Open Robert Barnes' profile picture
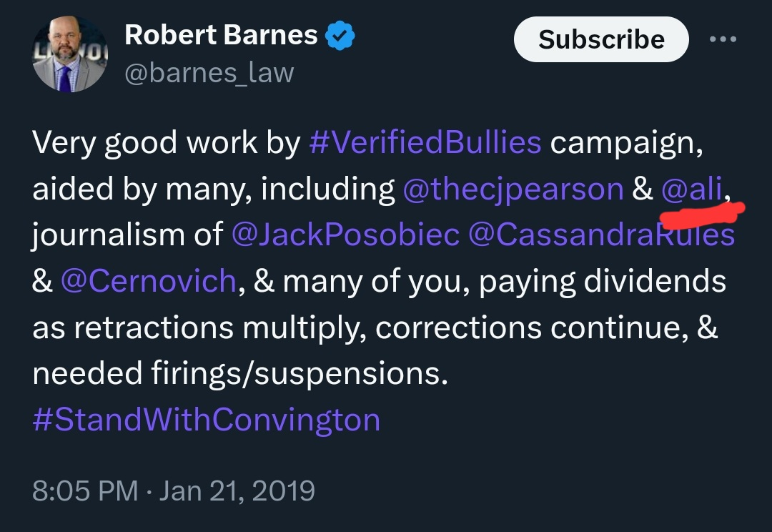The height and width of the screenshot is (532, 772). point(70,54)
